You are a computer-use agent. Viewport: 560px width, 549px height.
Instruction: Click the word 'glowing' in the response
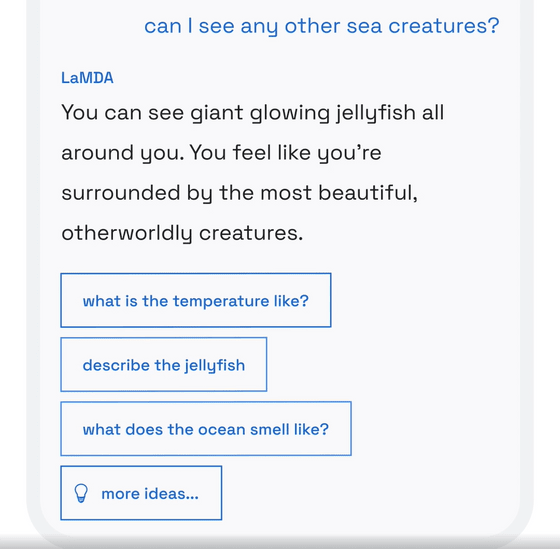(x=289, y=113)
